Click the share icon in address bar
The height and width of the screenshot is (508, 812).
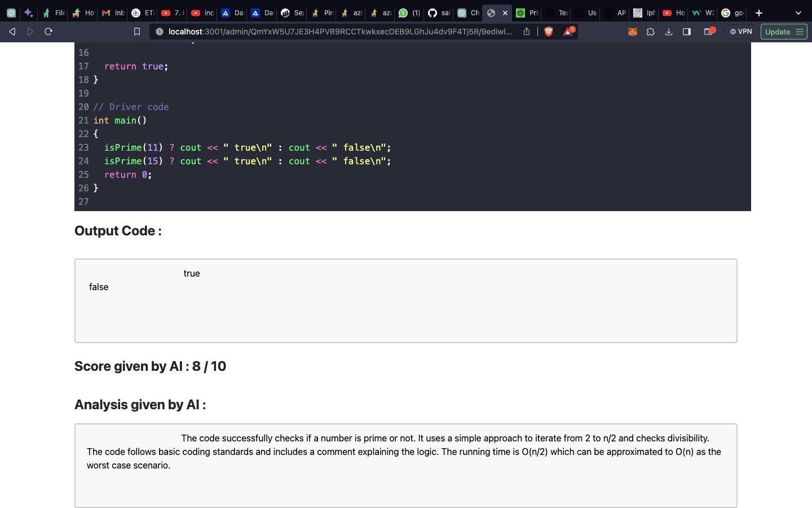[x=527, y=32]
